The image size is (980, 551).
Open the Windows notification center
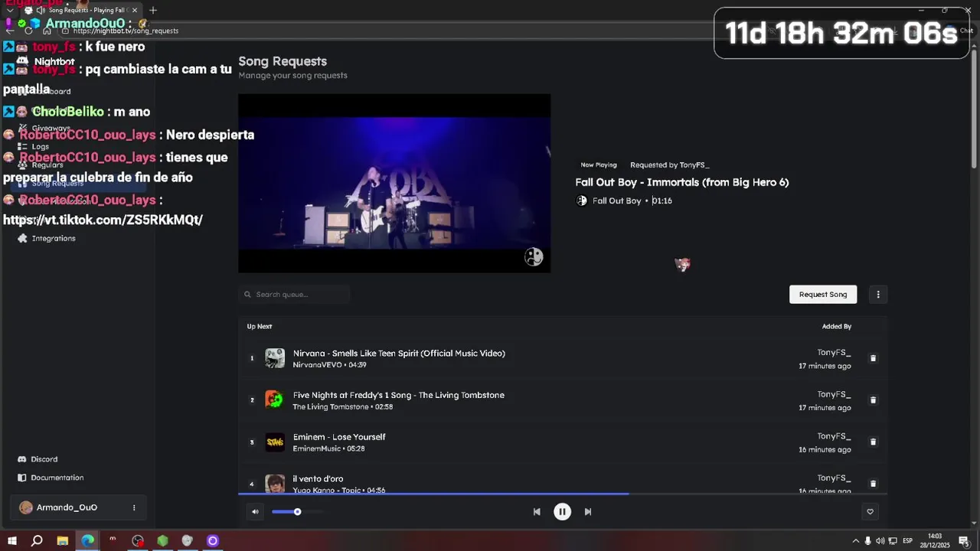(964, 541)
